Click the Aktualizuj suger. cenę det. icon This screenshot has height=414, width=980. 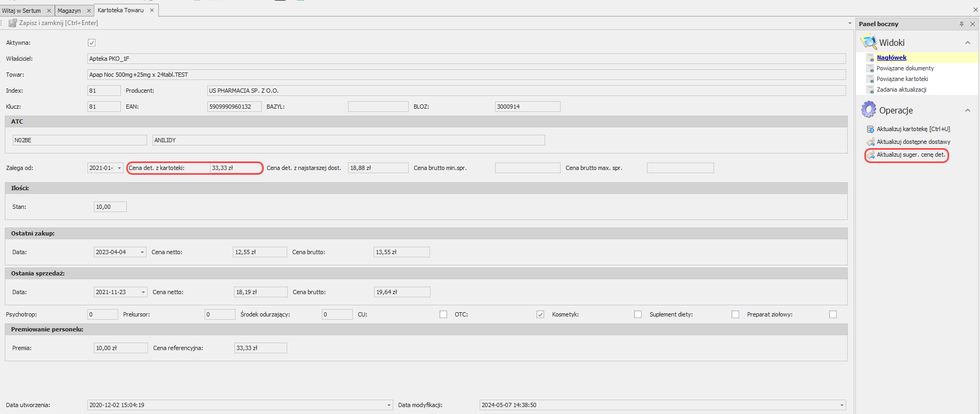click(x=871, y=155)
